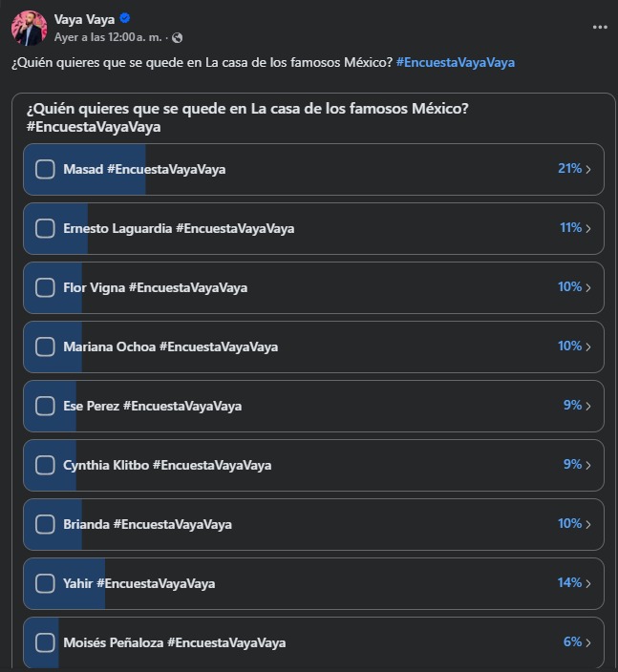Image resolution: width=618 pixels, height=672 pixels.
Task: Click the public globe privacy icon
Action: (177, 38)
